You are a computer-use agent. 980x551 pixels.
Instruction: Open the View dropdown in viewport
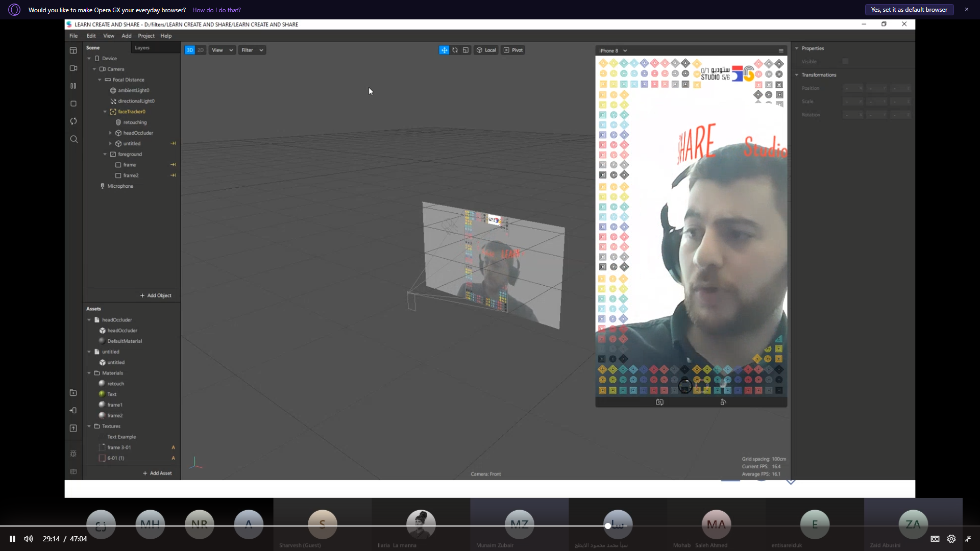tap(222, 50)
